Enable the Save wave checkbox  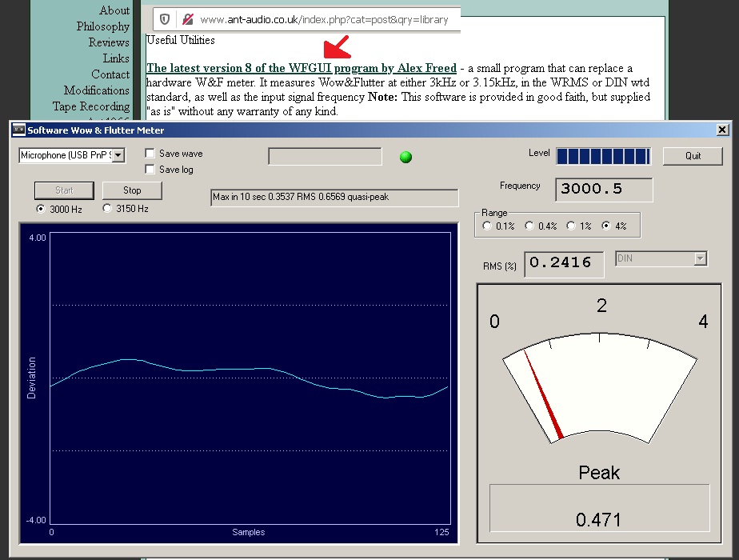click(150, 153)
